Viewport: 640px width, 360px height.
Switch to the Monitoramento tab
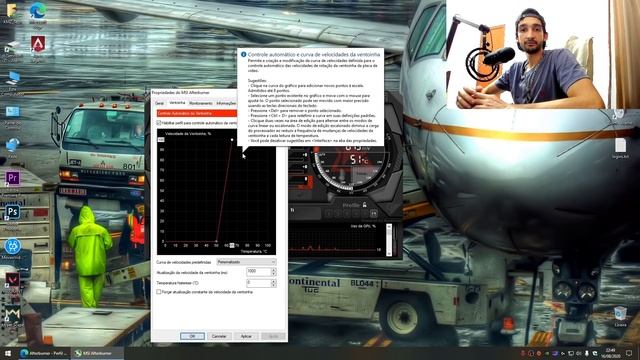pyautogui.click(x=201, y=103)
